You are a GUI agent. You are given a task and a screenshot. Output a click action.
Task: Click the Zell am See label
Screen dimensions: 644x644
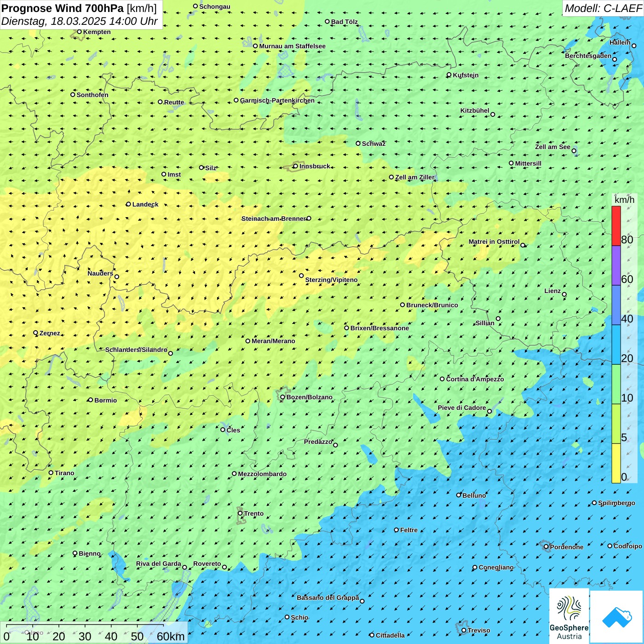coord(552,147)
